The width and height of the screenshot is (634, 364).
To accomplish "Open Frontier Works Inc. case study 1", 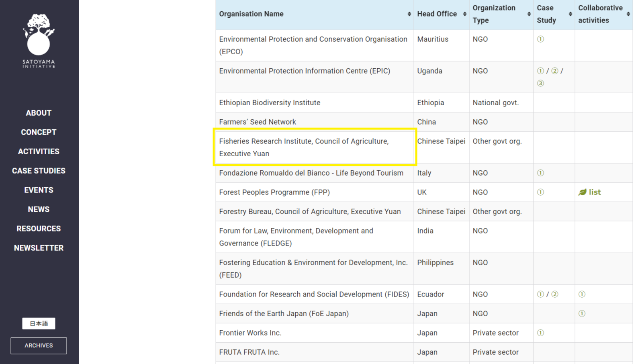I will click(x=540, y=333).
